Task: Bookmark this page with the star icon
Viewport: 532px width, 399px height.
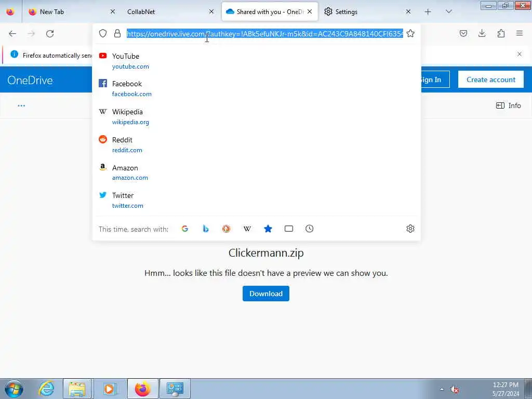Action: point(410,33)
